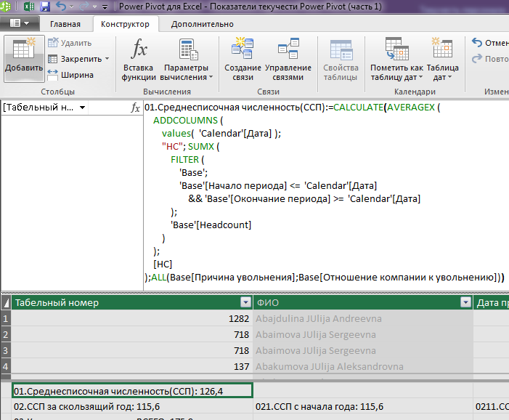The width and height of the screenshot is (509, 420).
Task: Click the Delete column (Удалить) icon
Action: point(53,43)
